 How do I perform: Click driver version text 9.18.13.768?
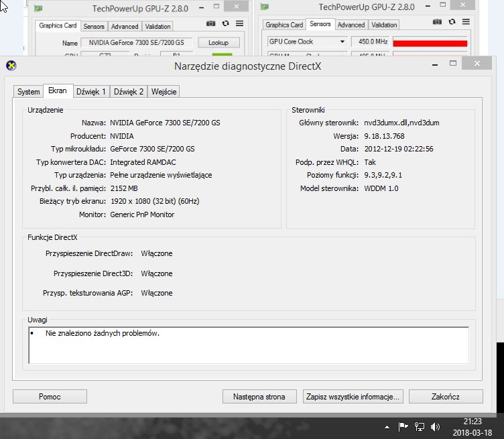pos(384,136)
